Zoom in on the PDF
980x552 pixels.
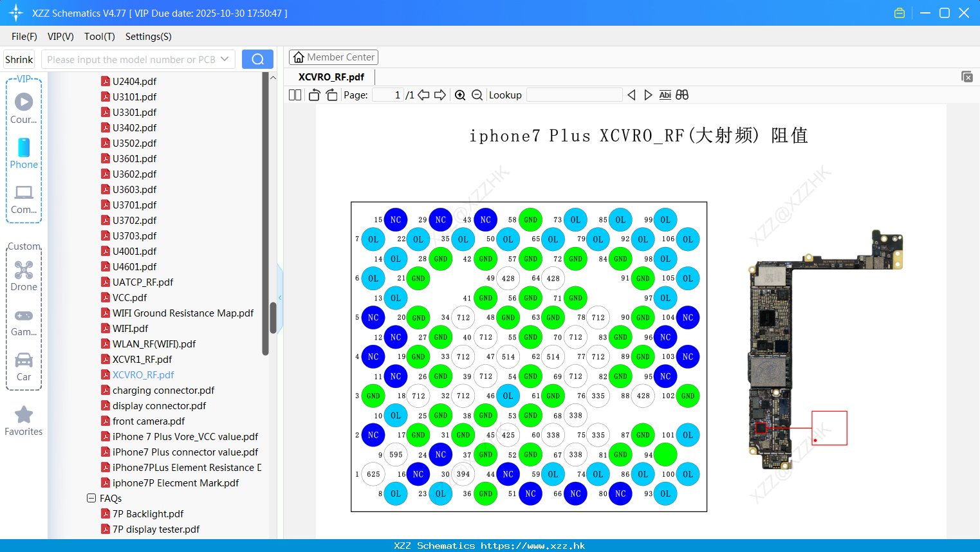coord(460,95)
